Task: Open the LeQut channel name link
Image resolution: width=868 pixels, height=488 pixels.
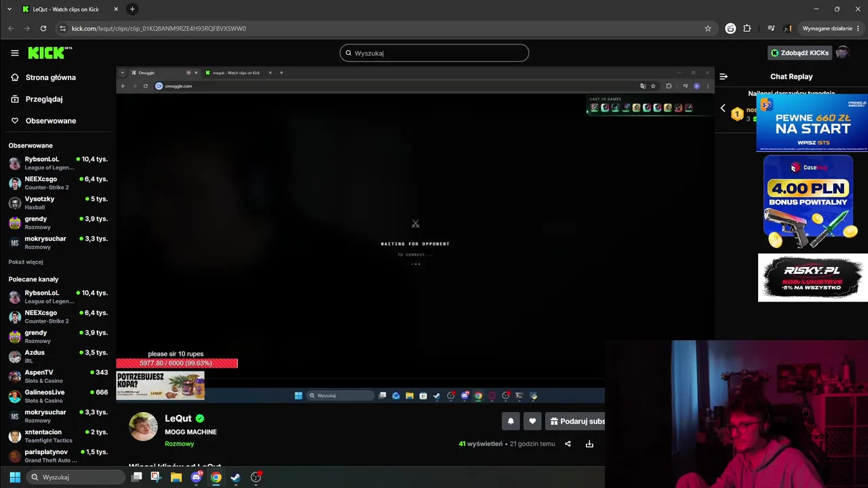Action: click(178, 419)
